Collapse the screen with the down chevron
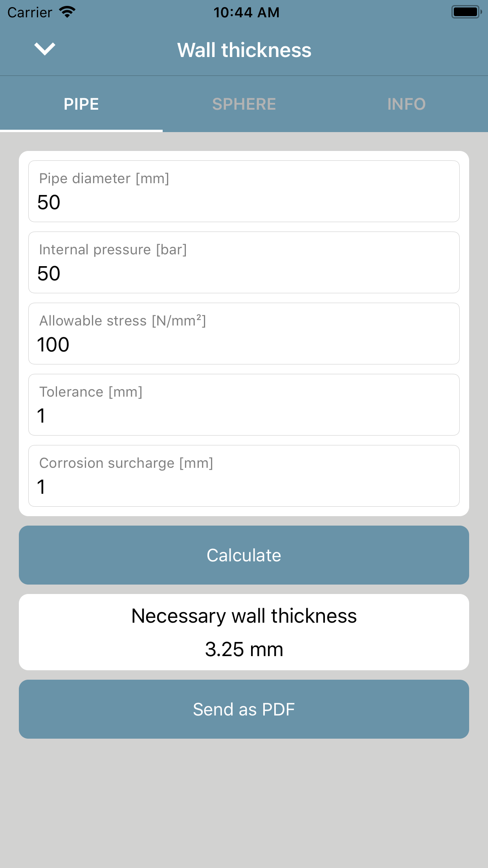488x868 pixels. point(45,49)
